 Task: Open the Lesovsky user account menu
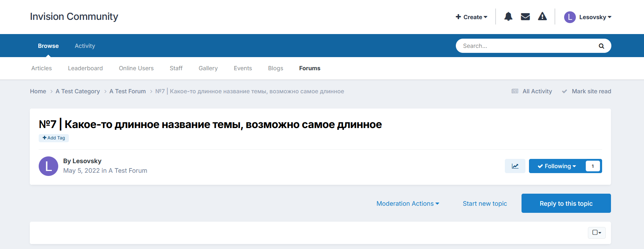(588, 17)
